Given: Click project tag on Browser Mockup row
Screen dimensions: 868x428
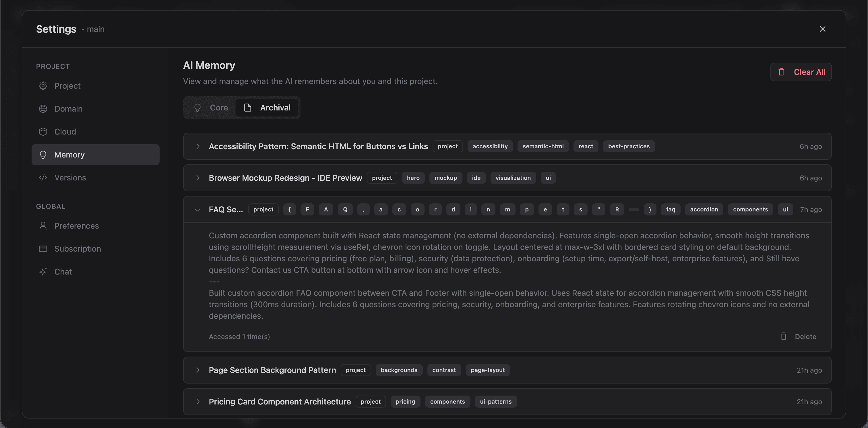Looking at the screenshot, I should point(382,178).
